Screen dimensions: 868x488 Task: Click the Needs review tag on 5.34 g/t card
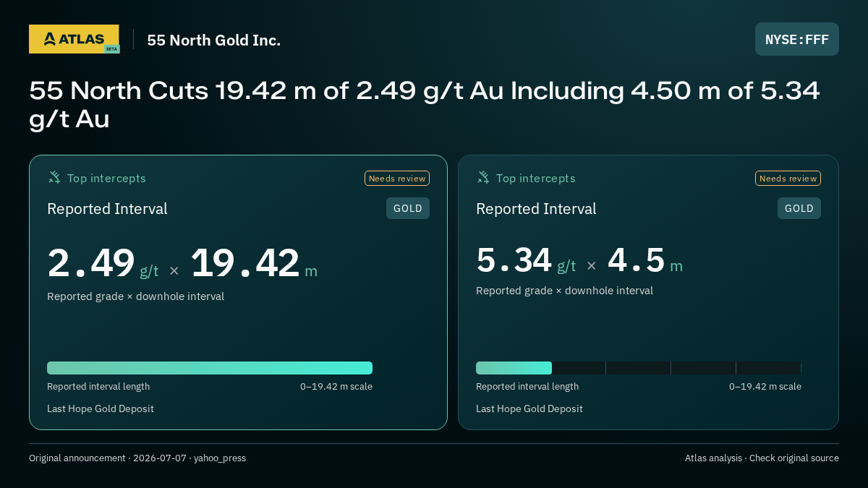point(788,179)
